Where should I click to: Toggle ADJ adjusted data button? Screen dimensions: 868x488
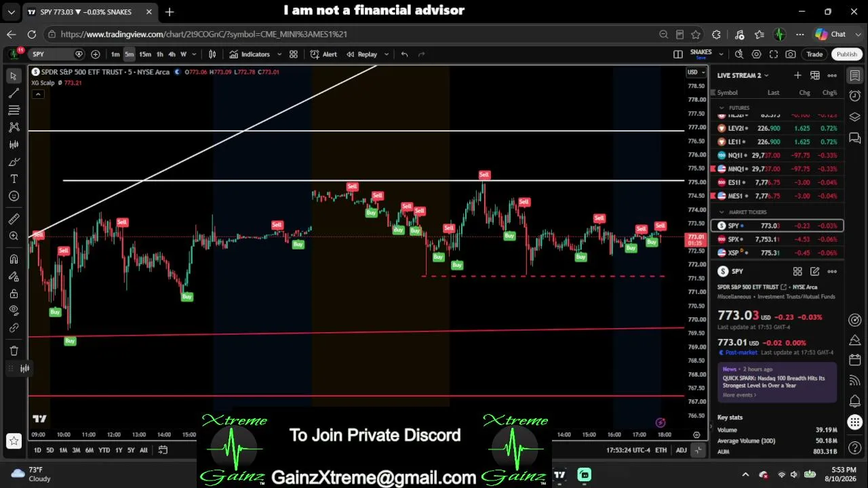click(x=681, y=450)
